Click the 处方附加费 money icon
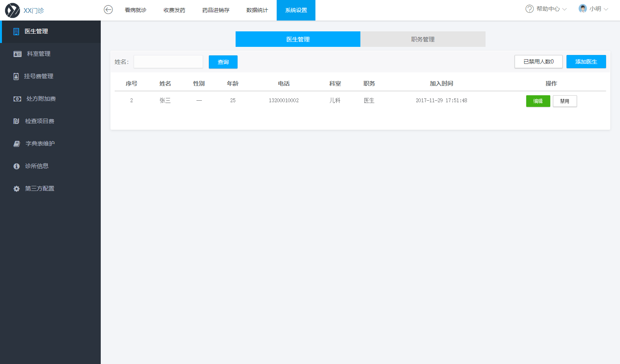Viewport: 620px width, 364px height. pyautogui.click(x=17, y=99)
